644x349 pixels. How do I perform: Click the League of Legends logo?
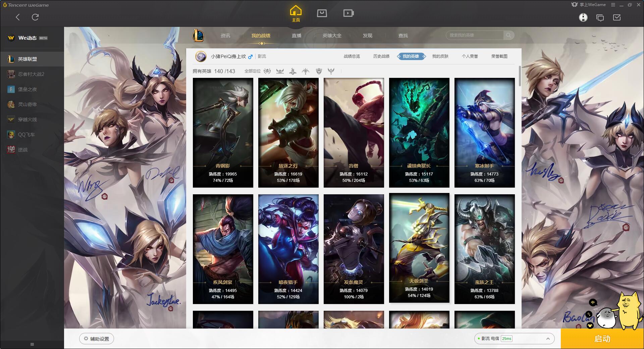tap(198, 35)
